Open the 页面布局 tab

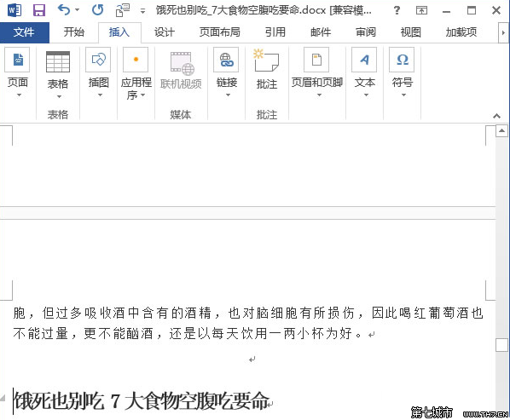coord(219,32)
